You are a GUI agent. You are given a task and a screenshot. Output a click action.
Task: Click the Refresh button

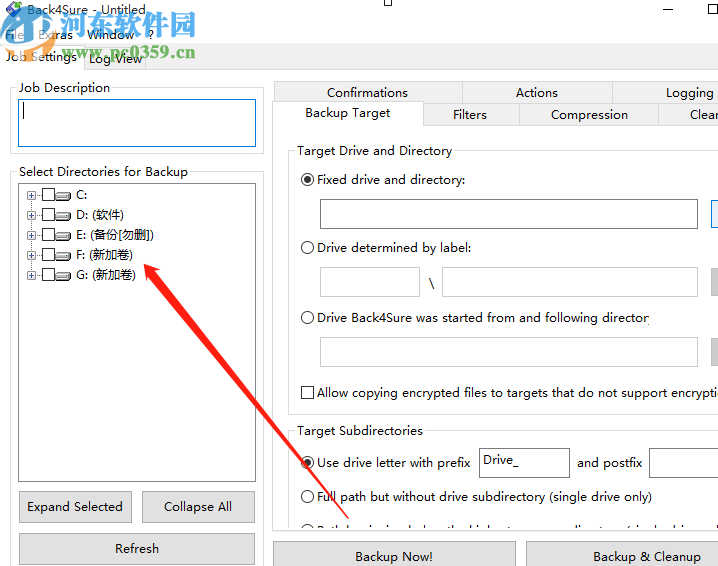pos(137,548)
